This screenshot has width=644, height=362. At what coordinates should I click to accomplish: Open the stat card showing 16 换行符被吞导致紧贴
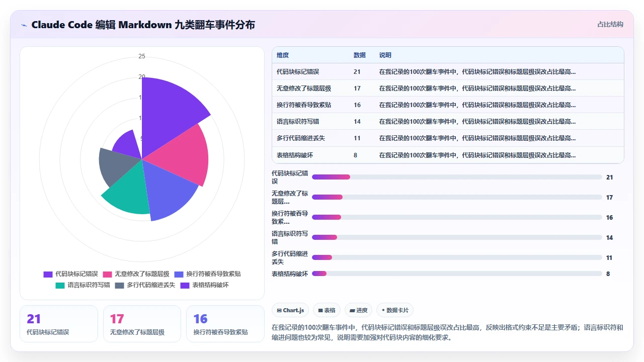(225, 324)
